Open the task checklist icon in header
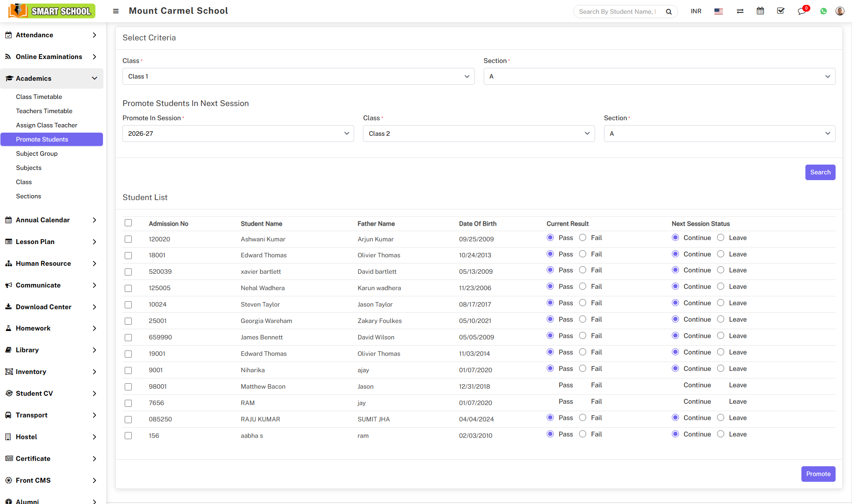The height and width of the screenshot is (504, 852). click(781, 11)
